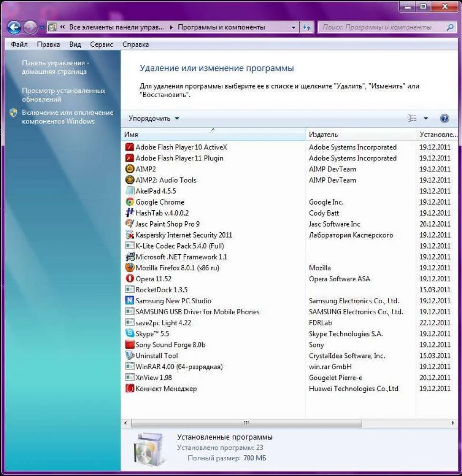This screenshot has height=476, width=462.
Task: Click the double chevron in the address bar
Action: click(62, 27)
